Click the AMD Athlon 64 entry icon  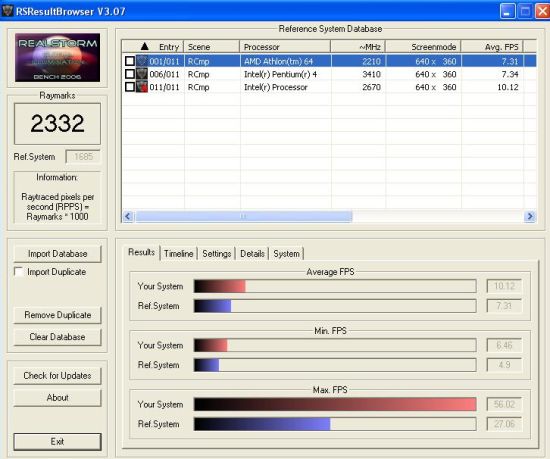click(142, 61)
